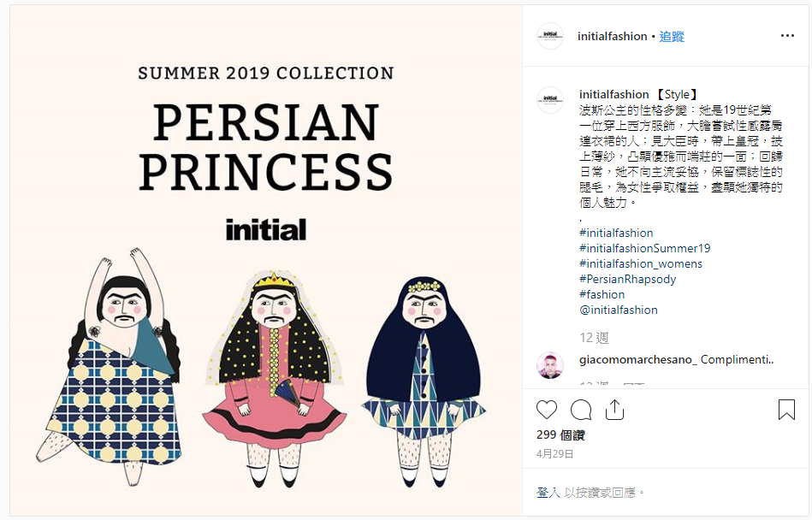Image resolution: width=812 pixels, height=520 pixels.
Task: Click initialfashion avatar beside the caption
Action: 550,100
